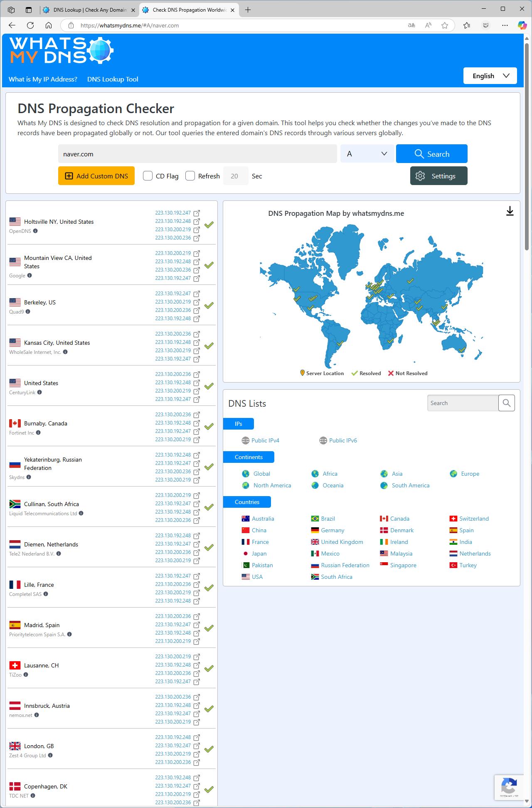Enable the CD Flag checkbox

click(148, 176)
